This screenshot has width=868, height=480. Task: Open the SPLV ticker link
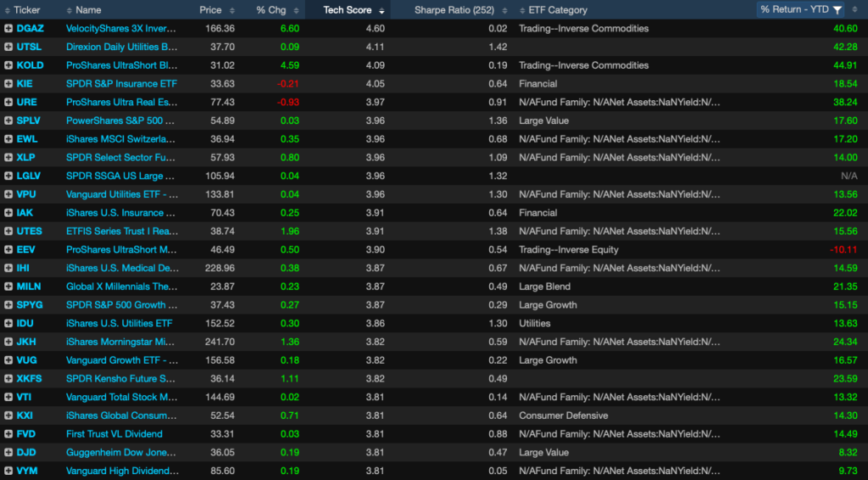pyautogui.click(x=28, y=120)
